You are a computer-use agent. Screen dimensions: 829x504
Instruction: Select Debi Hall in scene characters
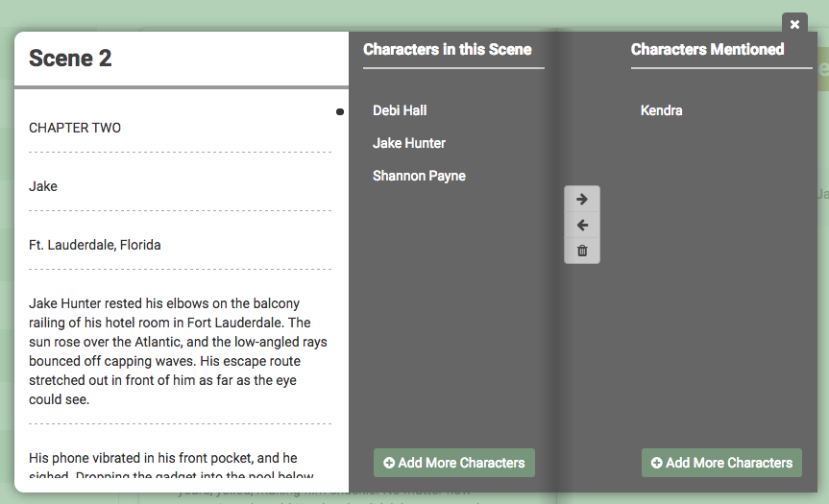pos(400,110)
